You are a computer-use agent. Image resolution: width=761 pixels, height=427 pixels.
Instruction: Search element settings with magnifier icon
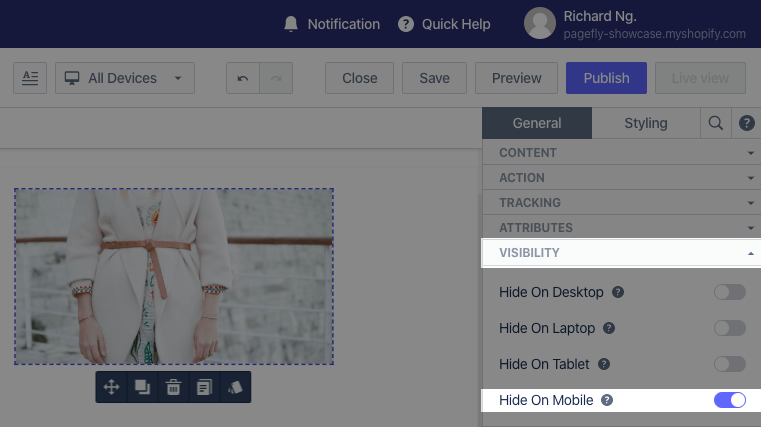click(715, 123)
